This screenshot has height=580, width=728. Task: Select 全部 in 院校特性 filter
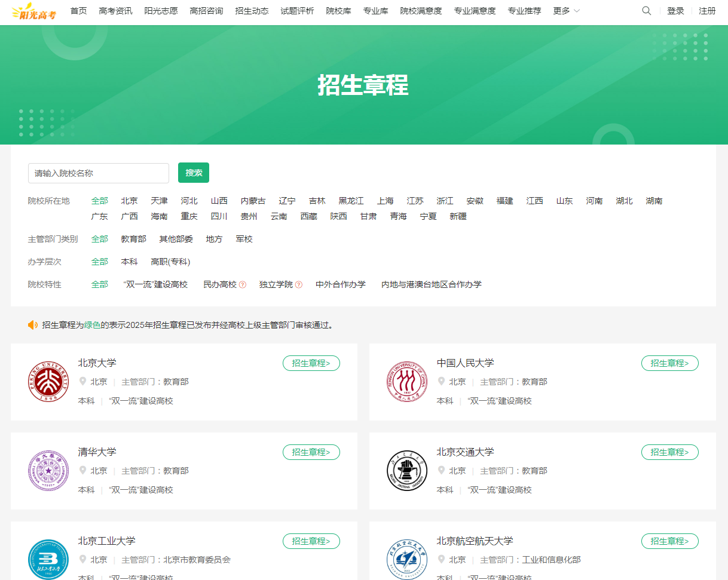[100, 284]
